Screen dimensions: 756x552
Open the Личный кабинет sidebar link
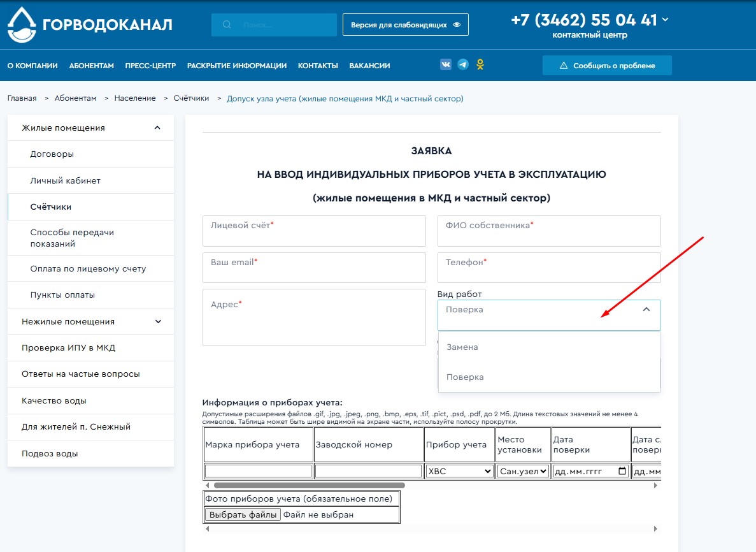[x=66, y=181]
